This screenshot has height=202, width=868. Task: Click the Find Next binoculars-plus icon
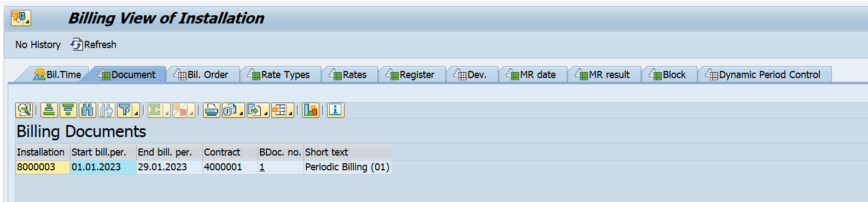(106, 110)
